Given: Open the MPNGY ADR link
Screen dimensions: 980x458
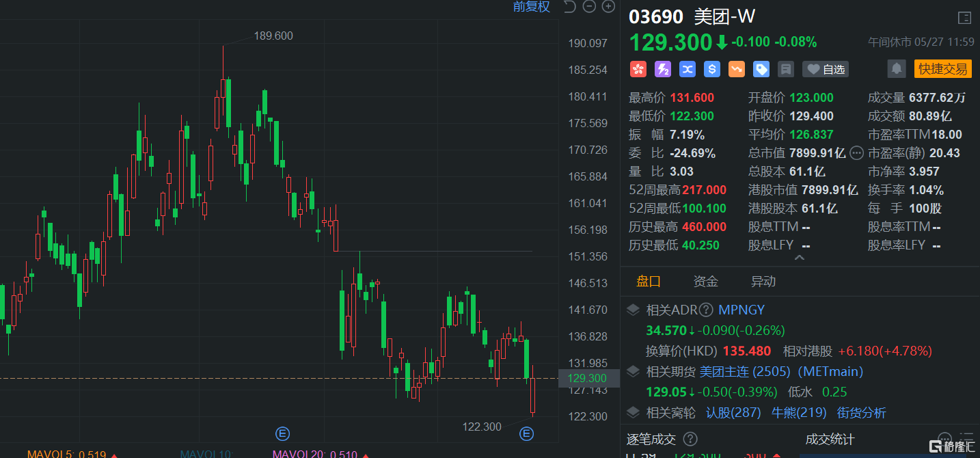Looking at the screenshot, I should tap(741, 310).
